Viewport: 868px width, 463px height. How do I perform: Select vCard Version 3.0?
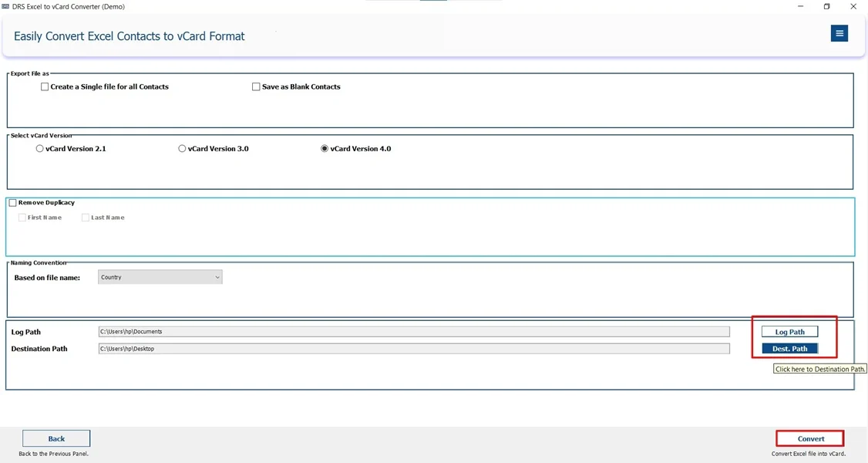(x=182, y=148)
